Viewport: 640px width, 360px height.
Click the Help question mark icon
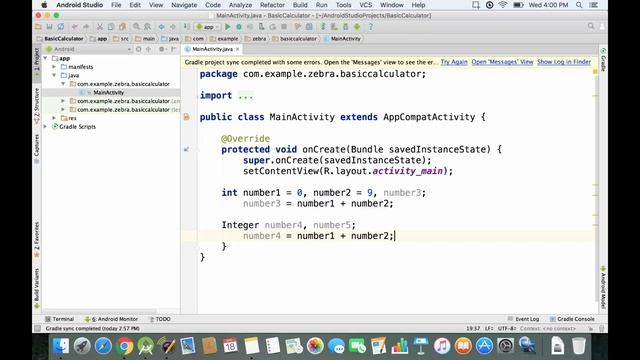[x=371, y=27]
